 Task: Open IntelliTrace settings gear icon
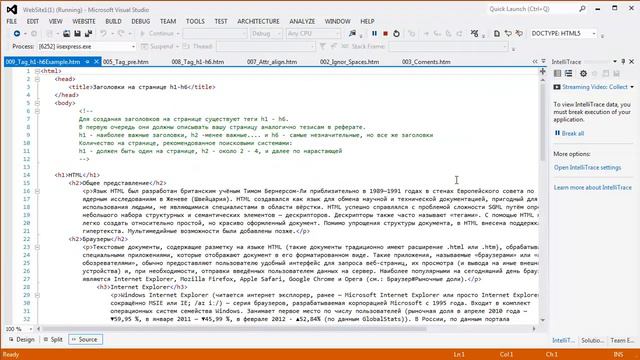tap(584, 73)
